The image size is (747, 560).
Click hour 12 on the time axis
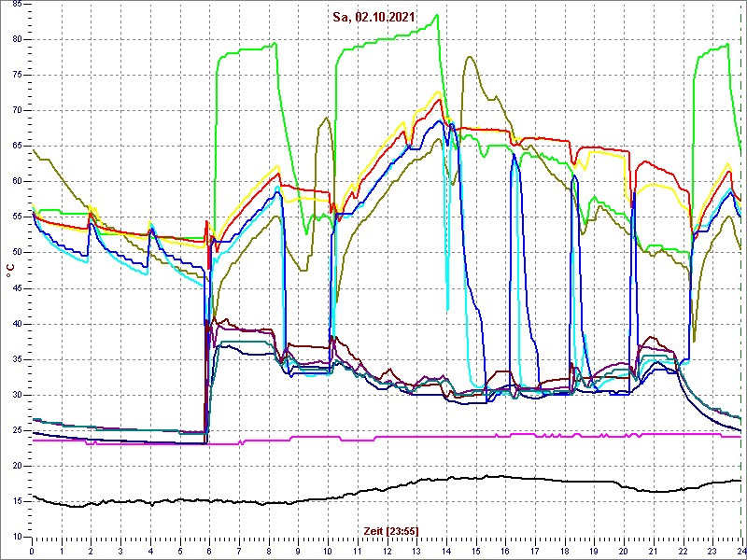point(387,551)
